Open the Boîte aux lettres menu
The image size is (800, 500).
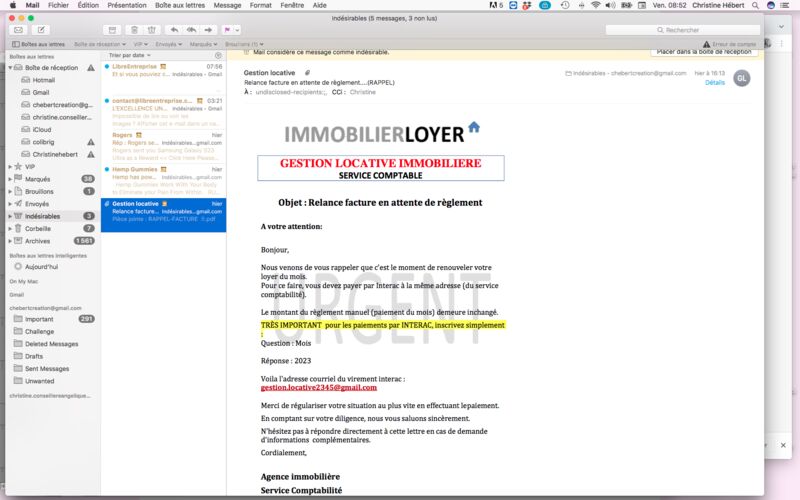(x=180, y=5)
